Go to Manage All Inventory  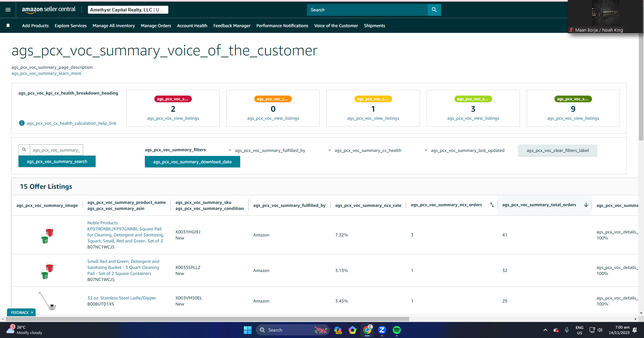114,26
